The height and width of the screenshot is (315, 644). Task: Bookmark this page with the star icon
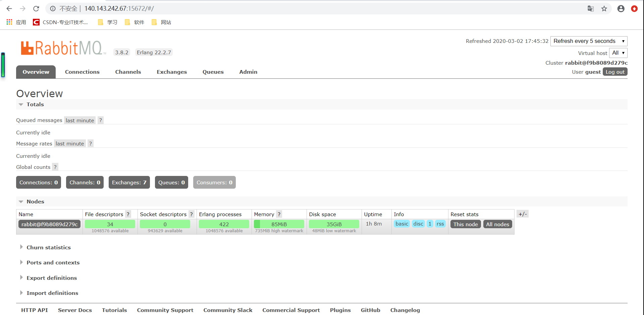(604, 9)
